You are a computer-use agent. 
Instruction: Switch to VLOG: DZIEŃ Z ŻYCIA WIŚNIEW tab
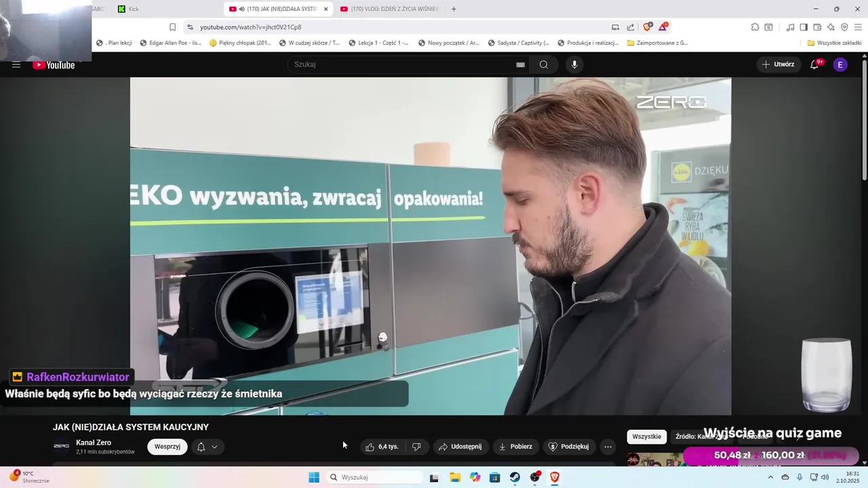pyautogui.click(x=390, y=9)
